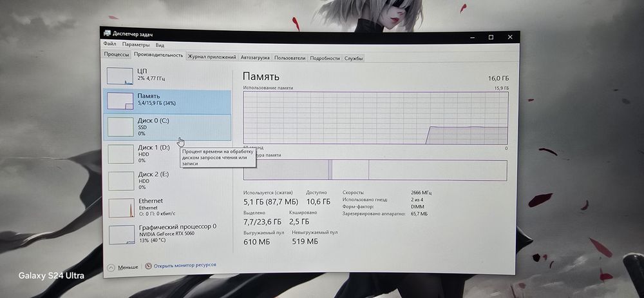Click the 65,7 МБ hardware reserved value
The image size is (644, 298).
419,214
